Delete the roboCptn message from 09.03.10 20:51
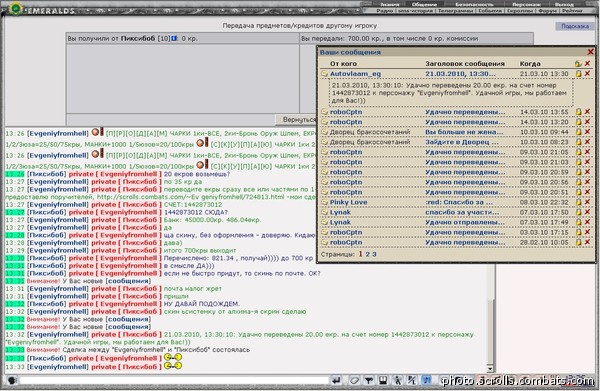 [587, 192]
